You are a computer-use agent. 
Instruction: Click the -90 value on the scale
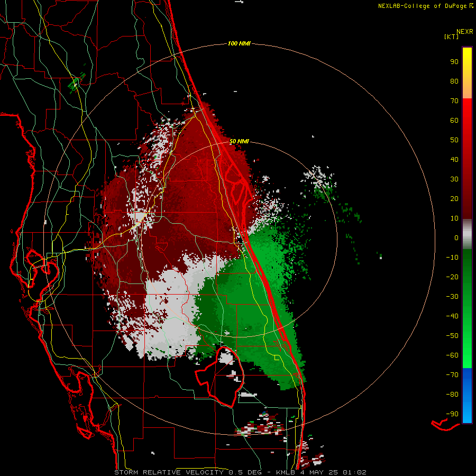[x=452, y=414]
